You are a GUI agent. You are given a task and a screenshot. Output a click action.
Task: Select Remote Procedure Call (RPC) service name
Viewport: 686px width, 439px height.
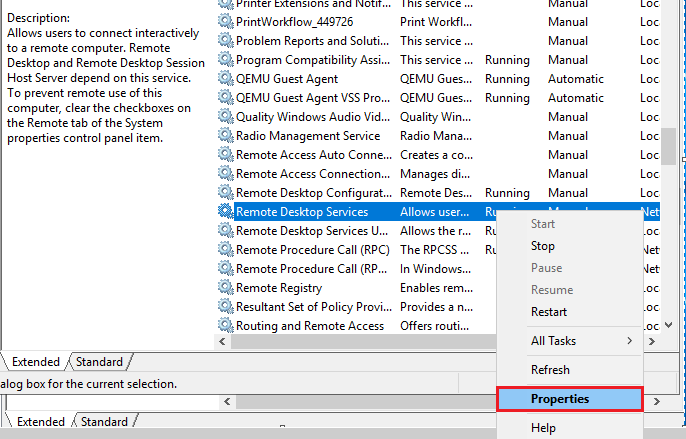pos(313,250)
